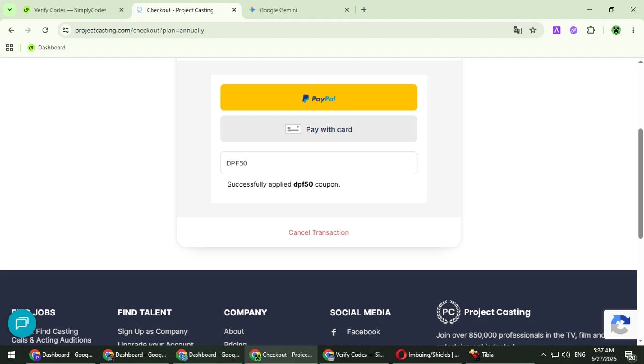Choose Pay with card
Image resolution: width=644 pixels, height=364 pixels.
[x=319, y=129]
